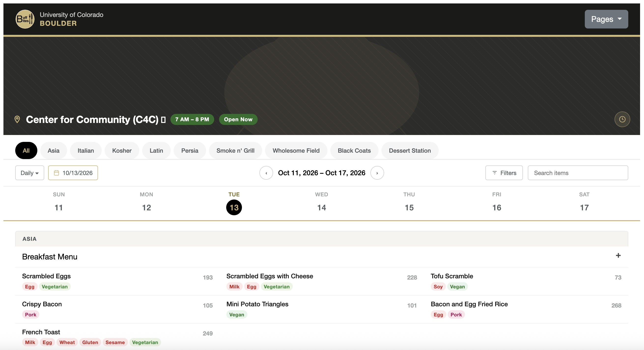Image resolution: width=644 pixels, height=350 pixels.
Task: Choose Friday the 16th
Action: (497, 203)
